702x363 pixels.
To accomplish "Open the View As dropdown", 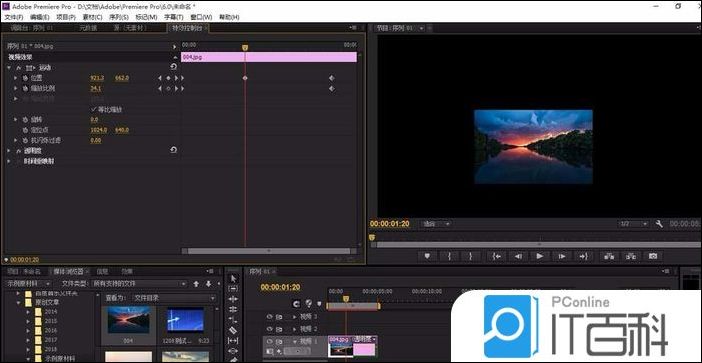I will [175, 298].
